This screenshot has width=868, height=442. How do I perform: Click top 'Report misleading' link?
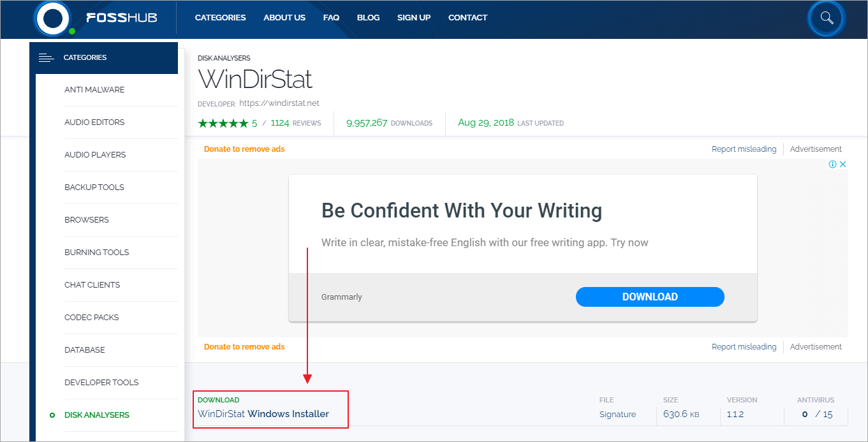[744, 149]
